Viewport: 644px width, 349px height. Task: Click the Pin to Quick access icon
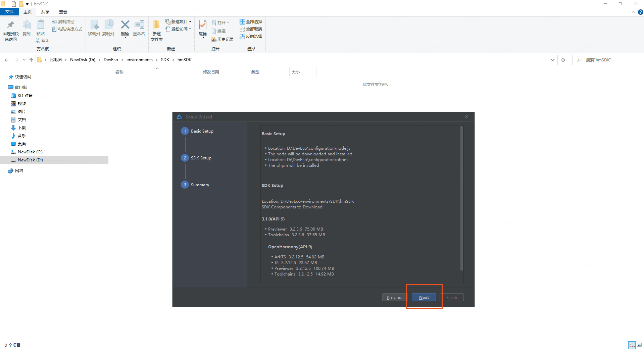click(10, 25)
